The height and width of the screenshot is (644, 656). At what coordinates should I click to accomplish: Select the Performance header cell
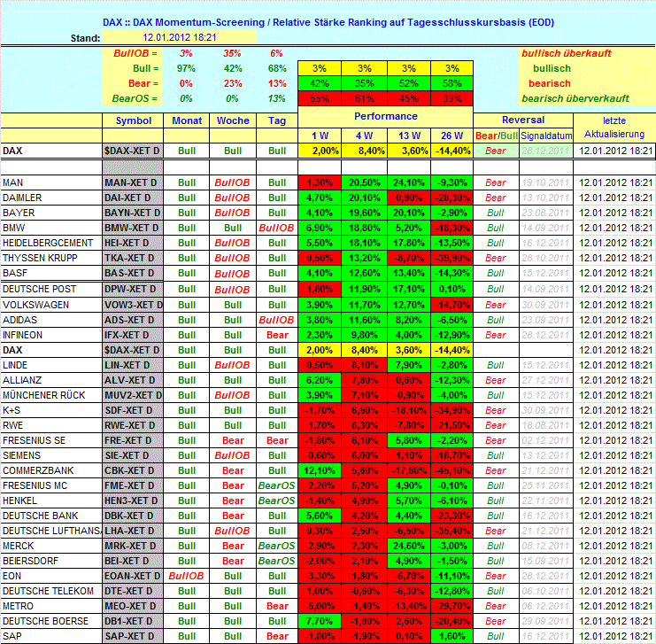pyautogui.click(x=385, y=116)
